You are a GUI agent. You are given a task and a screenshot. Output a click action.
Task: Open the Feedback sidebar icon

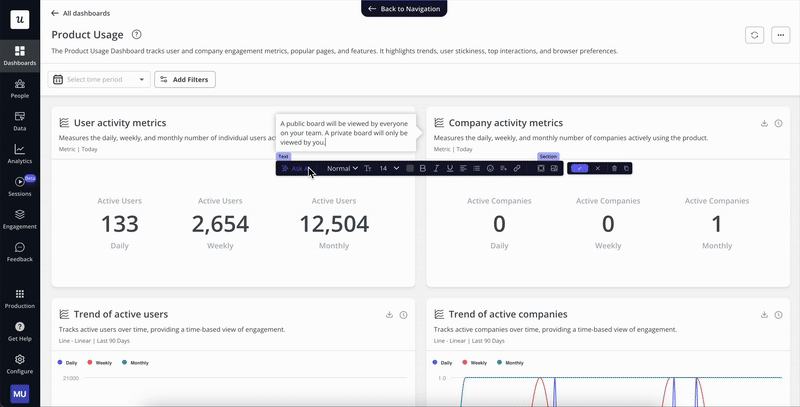click(x=19, y=251)
